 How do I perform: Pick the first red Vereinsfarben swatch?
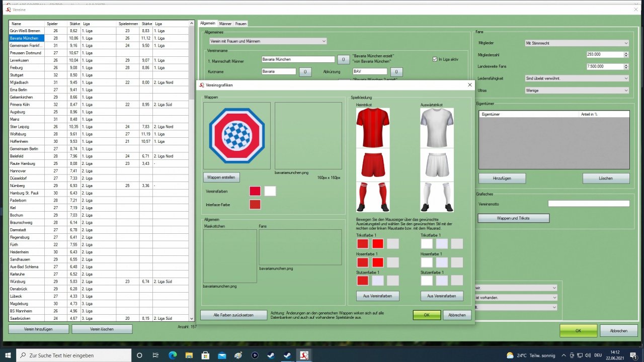coord(255,191)
